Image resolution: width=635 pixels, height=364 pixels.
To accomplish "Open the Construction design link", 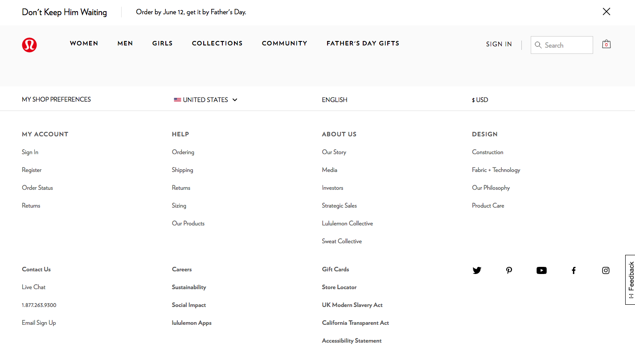I will pos(488,152).
